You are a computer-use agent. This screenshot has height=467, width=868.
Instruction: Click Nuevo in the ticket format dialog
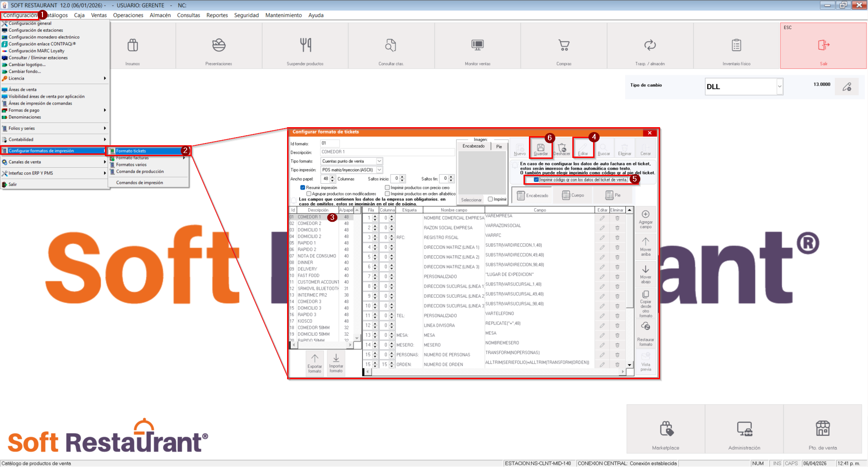point(520,149)
